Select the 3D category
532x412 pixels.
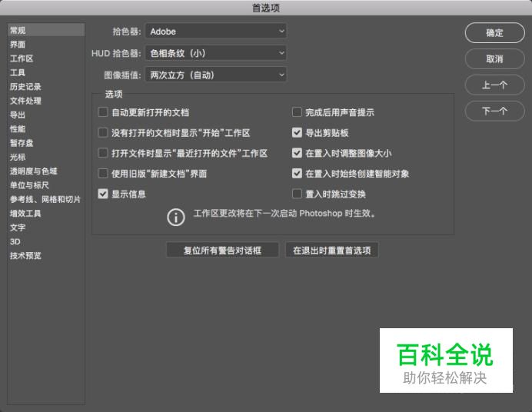46,241
